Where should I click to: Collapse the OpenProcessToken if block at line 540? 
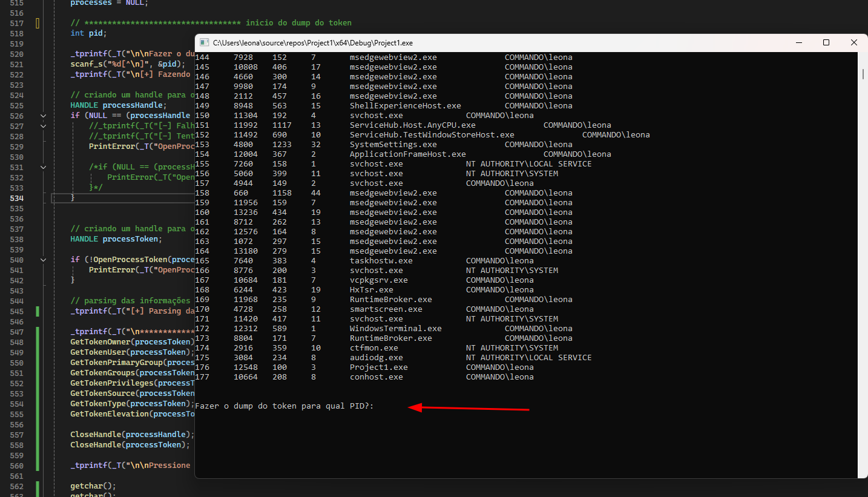pyautogui.click(x=43, y=260)
